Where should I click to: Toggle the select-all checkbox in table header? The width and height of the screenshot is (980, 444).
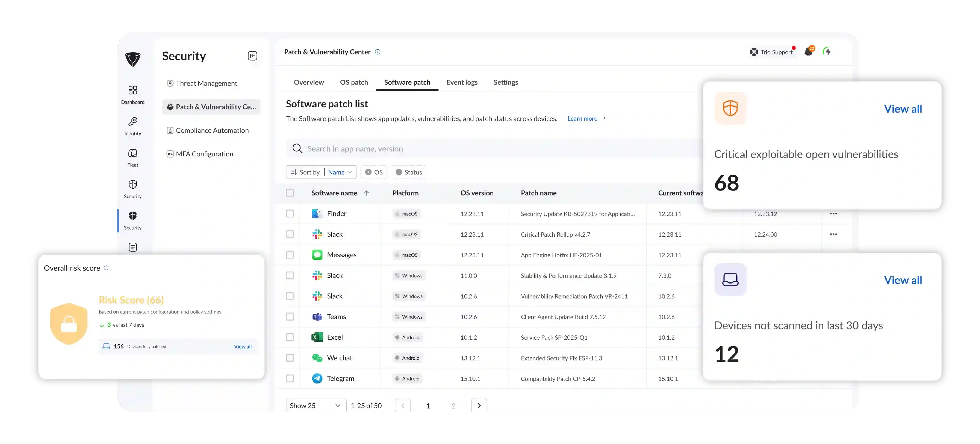[290, 193]
